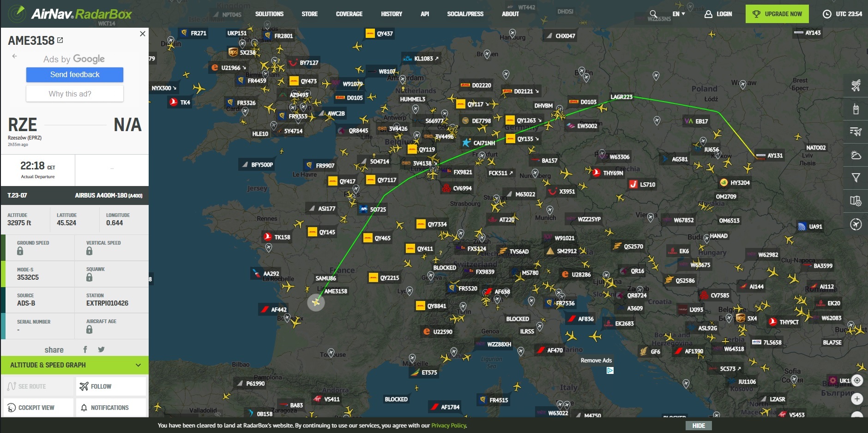Hide the cookie notice with HIDE
The image size is (868, 433).
coord(699,426)
